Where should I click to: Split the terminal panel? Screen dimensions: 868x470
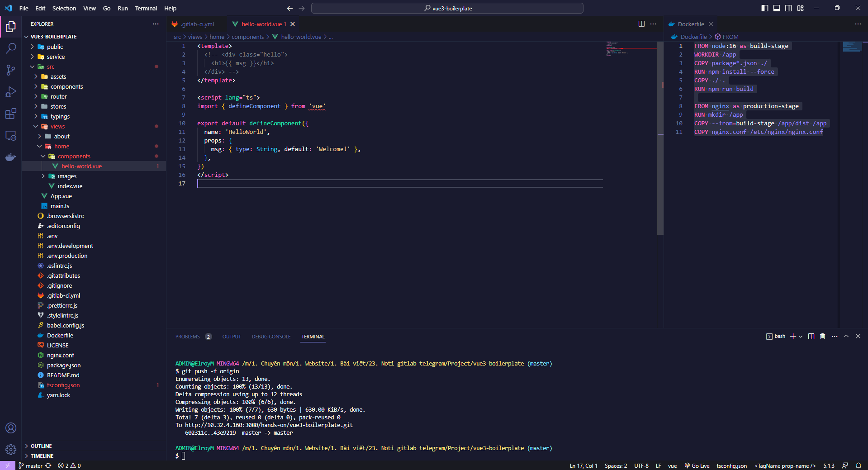(x=811, y=337)
